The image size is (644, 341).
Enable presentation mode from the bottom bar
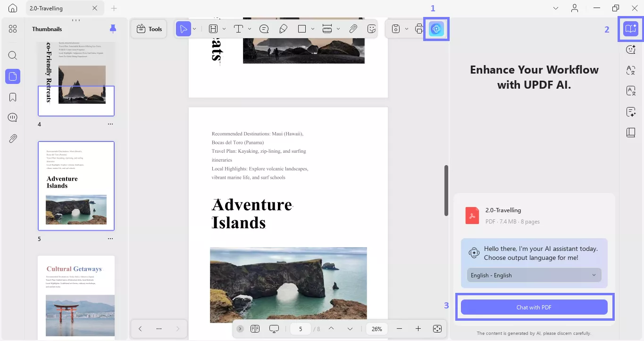[x=274, y=329]
